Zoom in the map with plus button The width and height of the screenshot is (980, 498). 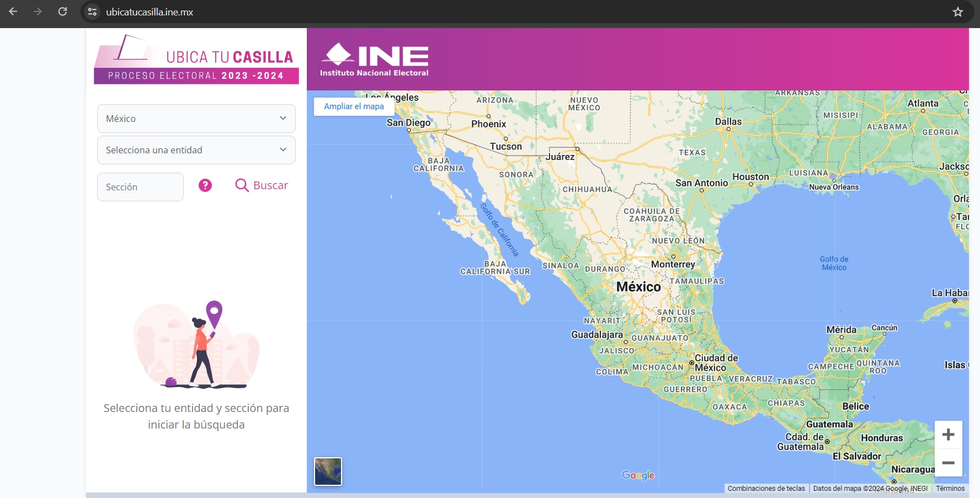pyautogui.click(x=948, y=435)
